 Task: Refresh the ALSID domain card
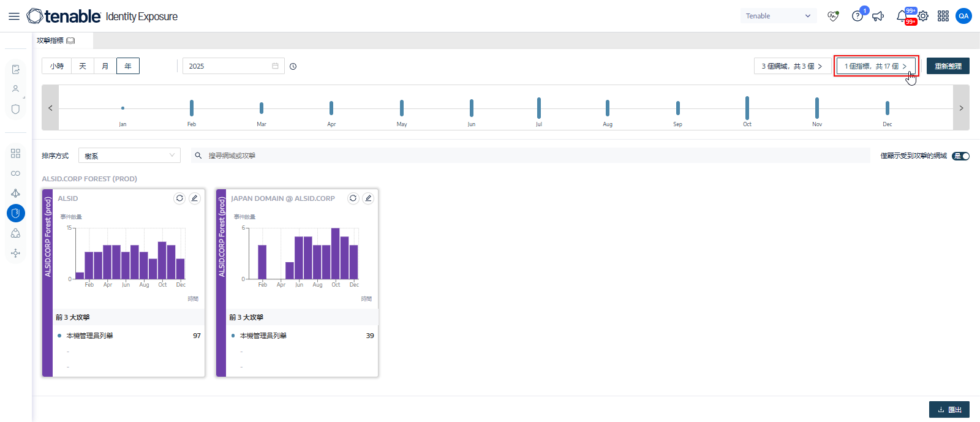point(179,198)
